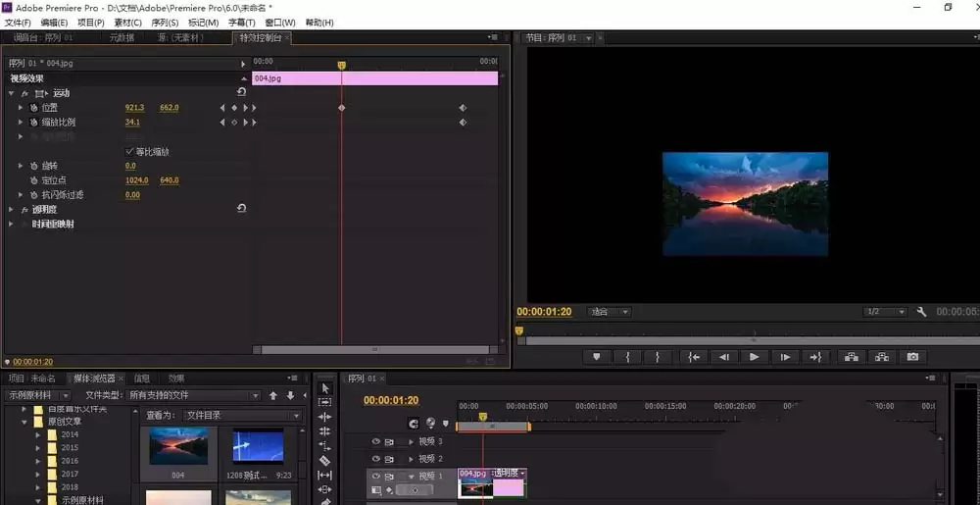Select the Selection arrow tool

(325, 388)
